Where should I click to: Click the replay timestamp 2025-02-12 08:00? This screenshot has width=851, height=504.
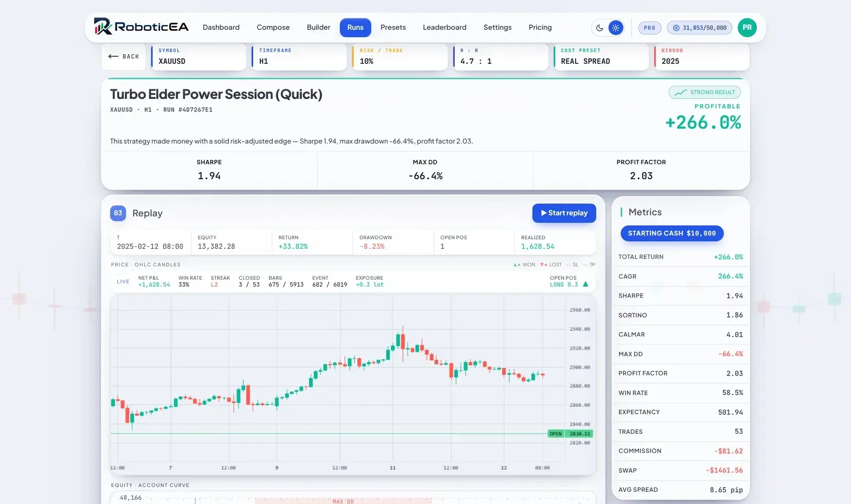point(150,247)
